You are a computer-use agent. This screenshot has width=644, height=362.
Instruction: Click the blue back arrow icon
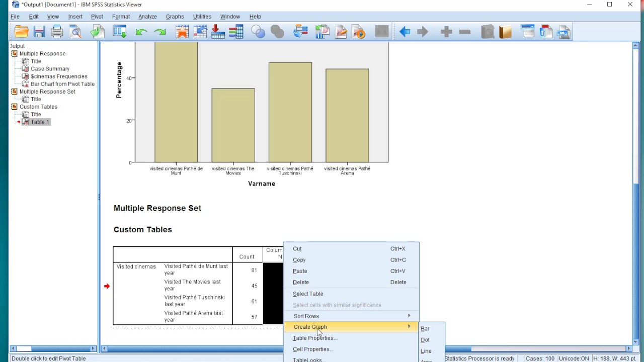click(x=405, y=32)
